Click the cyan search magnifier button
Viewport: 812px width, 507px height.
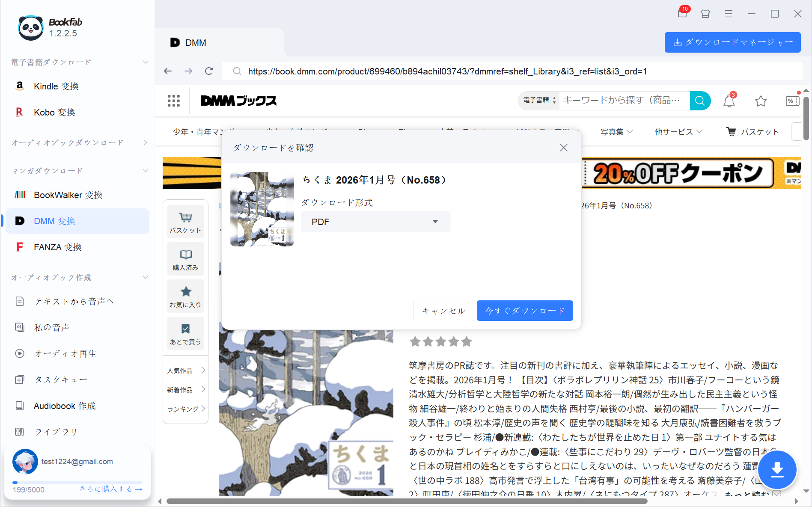700,101
